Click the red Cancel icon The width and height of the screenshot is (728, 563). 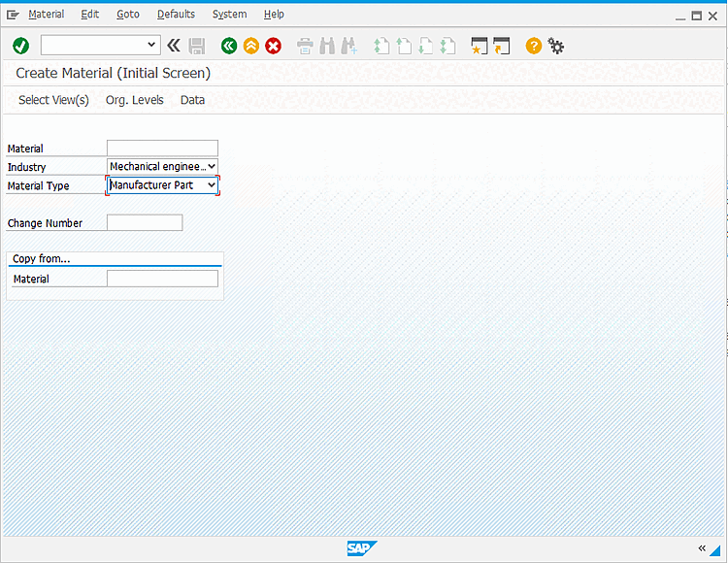pyautogui.click(x=273, y=46)
